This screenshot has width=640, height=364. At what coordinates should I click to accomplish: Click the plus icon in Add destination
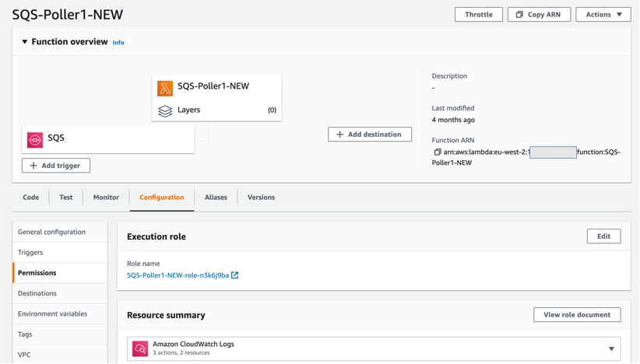tap(339, 135)
